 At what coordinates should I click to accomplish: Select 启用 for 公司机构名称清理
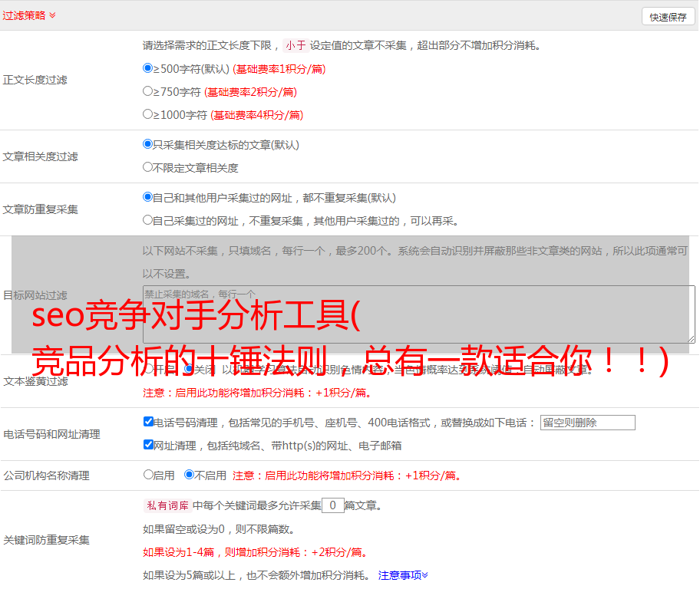click(148, 475)
